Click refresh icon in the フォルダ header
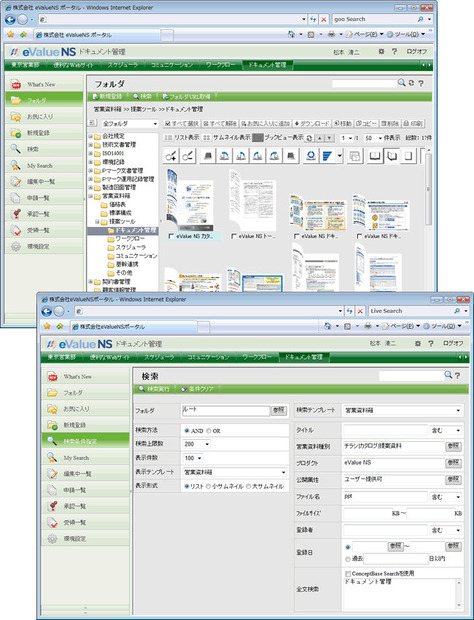This screenshot has height=620, width=474. (412, 83)
